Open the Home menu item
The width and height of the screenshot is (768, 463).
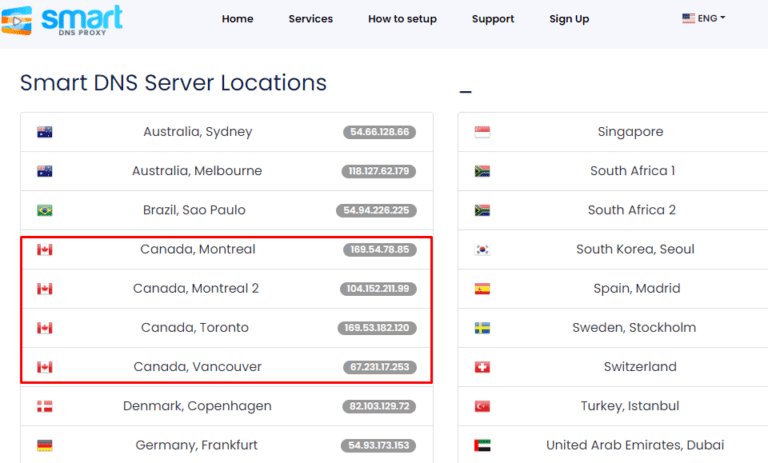pyautogui.click(x=237, y=19)
